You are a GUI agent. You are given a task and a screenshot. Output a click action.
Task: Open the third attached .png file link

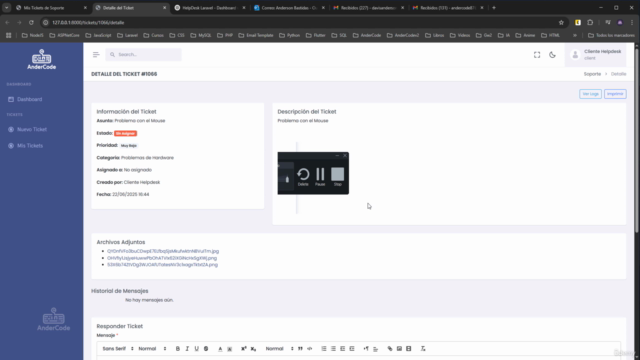tap(162, 265)
